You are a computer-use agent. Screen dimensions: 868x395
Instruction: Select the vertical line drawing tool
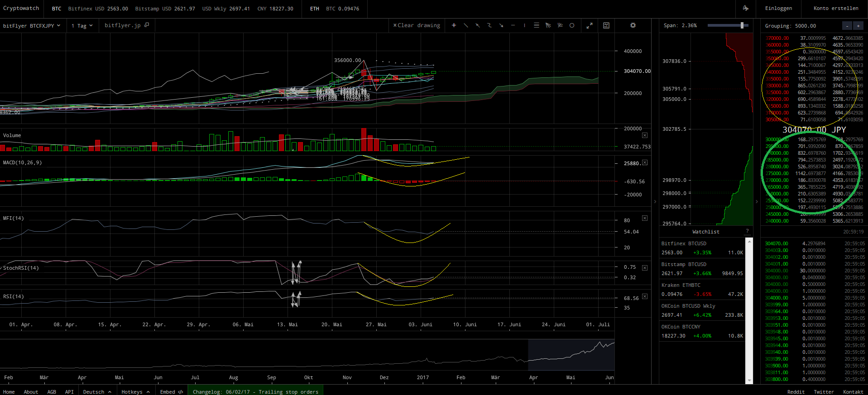524,25
